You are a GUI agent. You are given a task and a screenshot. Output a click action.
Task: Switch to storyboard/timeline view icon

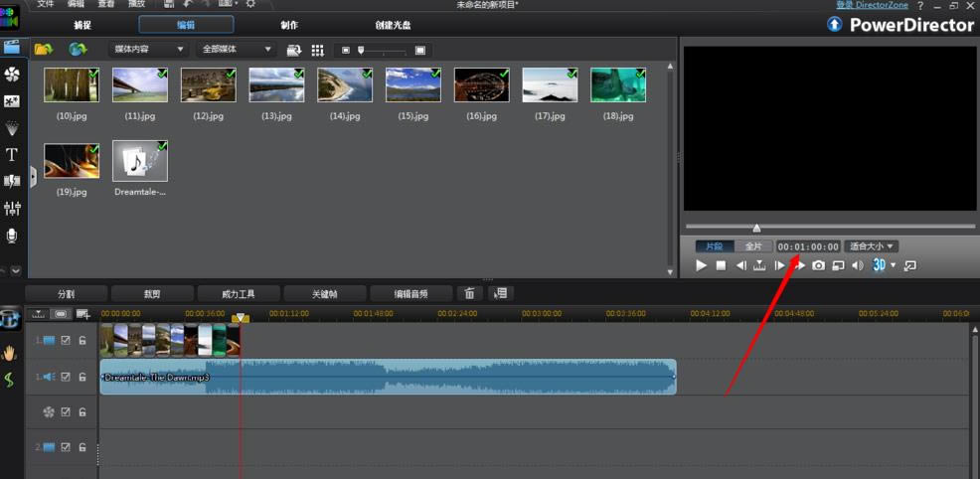point(11,318)
